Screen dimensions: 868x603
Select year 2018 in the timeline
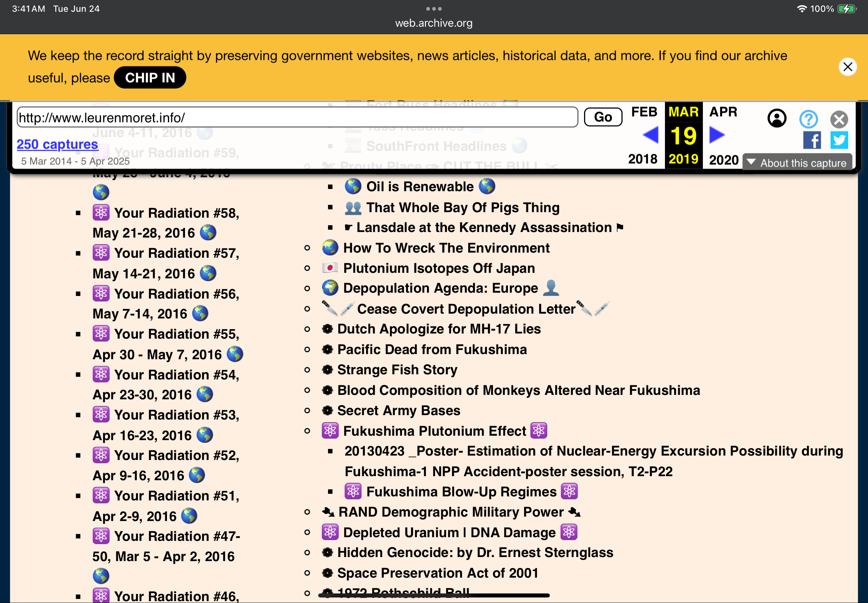click(643, 159)
